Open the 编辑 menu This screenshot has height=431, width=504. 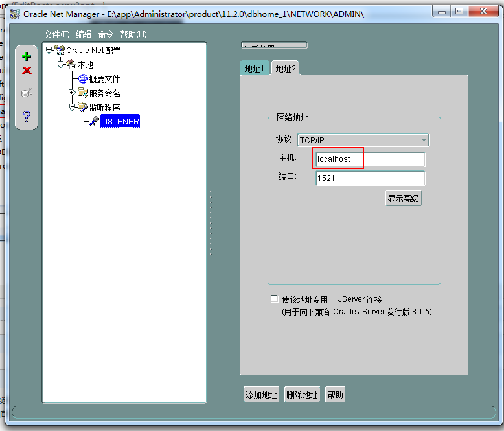pyautogui.click(x=84, y=34)
